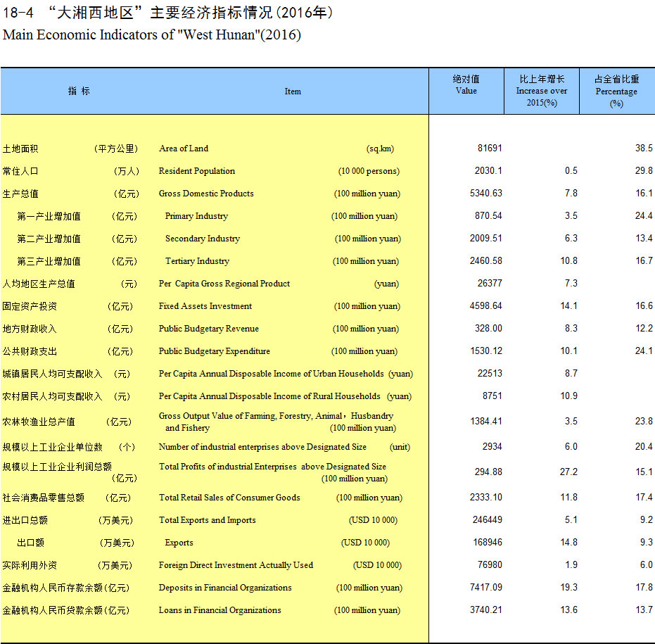Click 'Public Budgetary Expenditure' row label
655x644 pixels.
tap(215, 351)
